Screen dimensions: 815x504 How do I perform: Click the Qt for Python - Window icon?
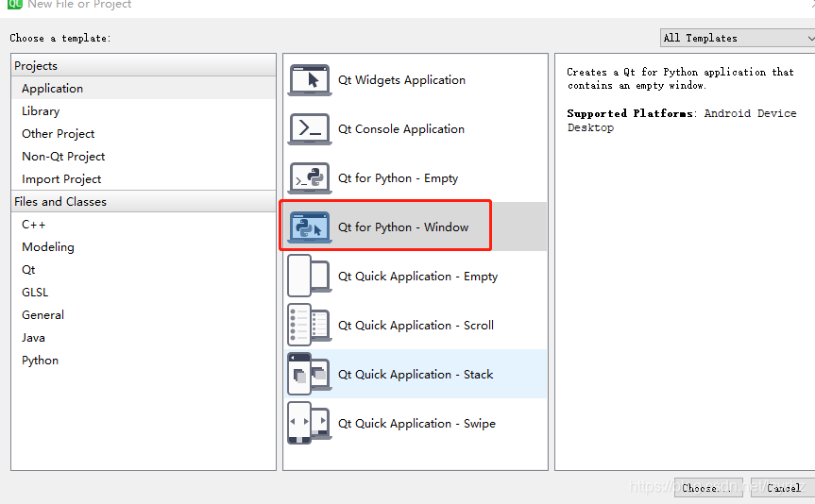310,227
